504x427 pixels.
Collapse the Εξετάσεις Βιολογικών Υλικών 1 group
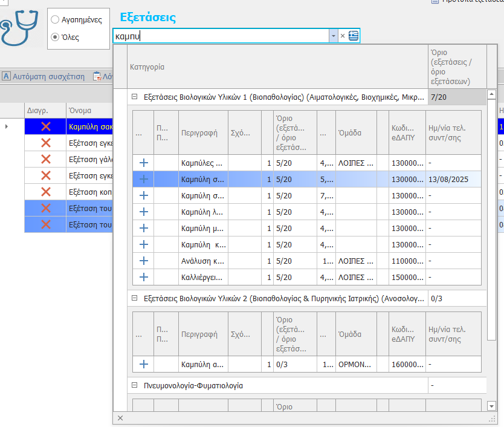coord(135,97)
